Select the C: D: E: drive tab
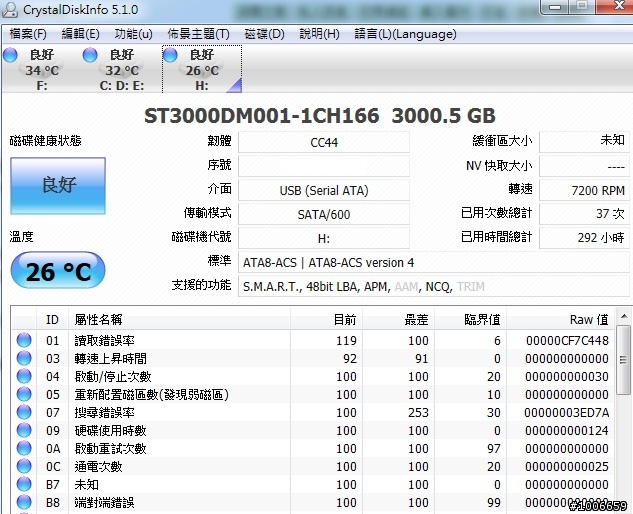Viewport: 633px width, 514px height. 122,69
